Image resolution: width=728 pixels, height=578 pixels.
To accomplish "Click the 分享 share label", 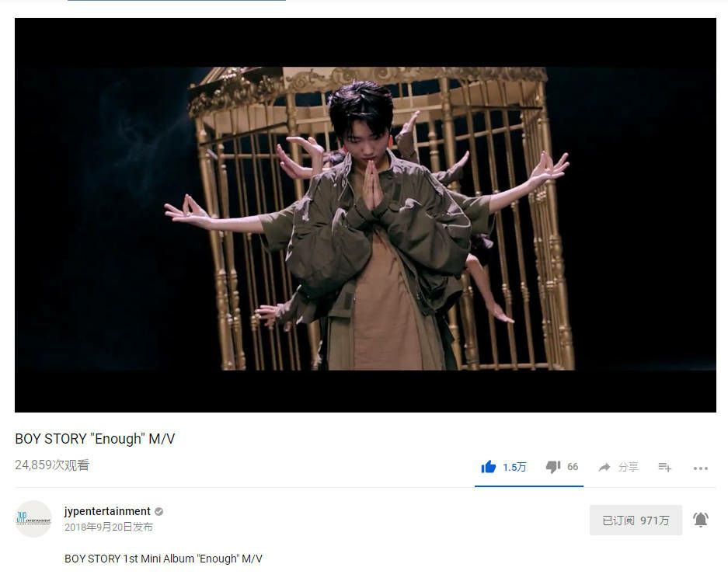I will pyautogui.click(x=629, y=467).
